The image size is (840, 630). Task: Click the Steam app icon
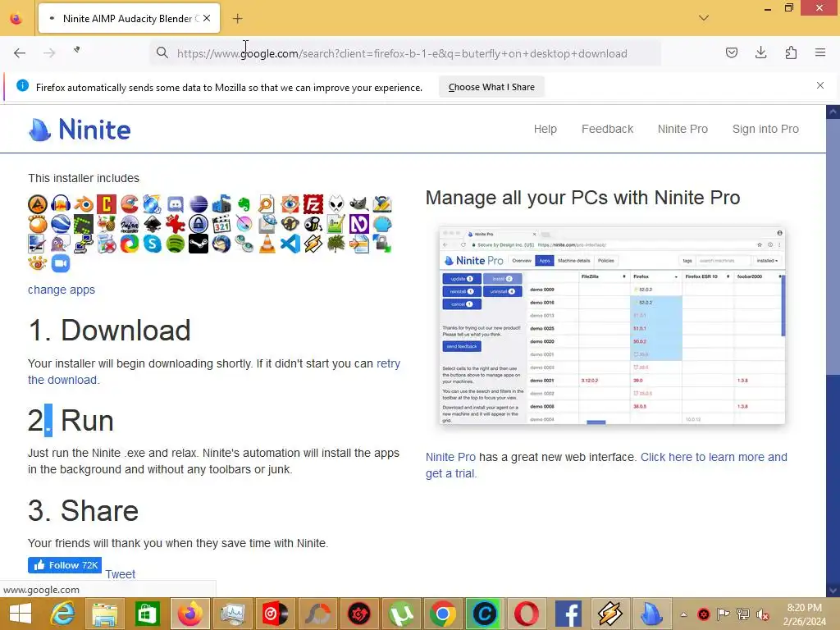click(199, 244)
